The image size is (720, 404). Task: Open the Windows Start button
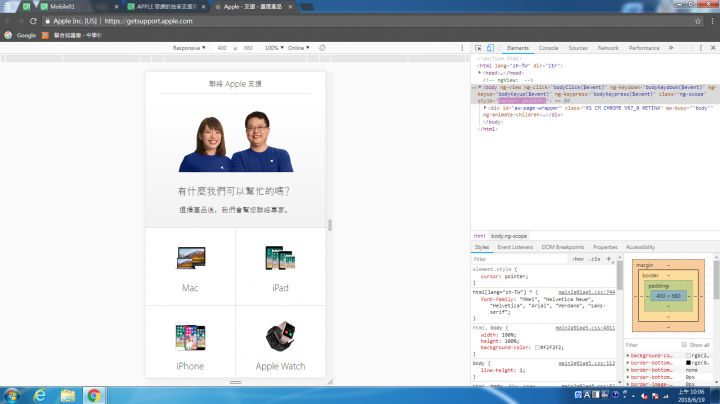coord(11,395)
